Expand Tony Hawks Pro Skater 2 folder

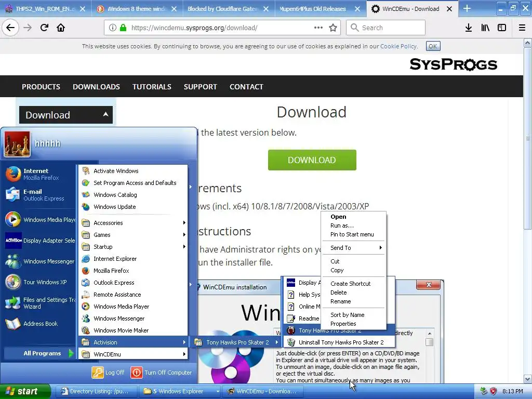coord(236,342)
